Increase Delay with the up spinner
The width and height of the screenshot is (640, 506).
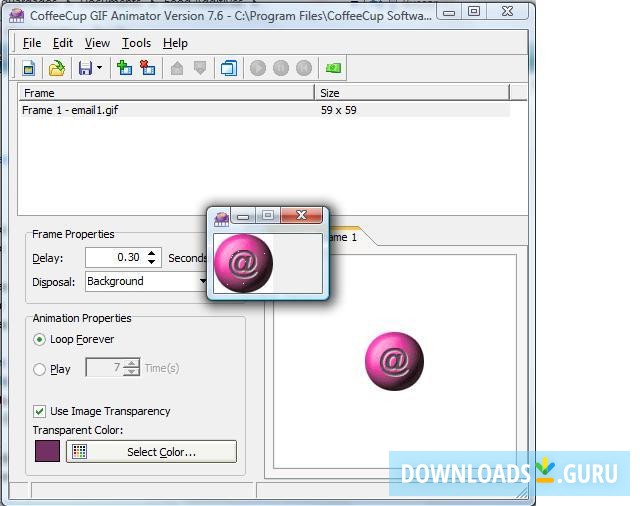pos(151,253)
